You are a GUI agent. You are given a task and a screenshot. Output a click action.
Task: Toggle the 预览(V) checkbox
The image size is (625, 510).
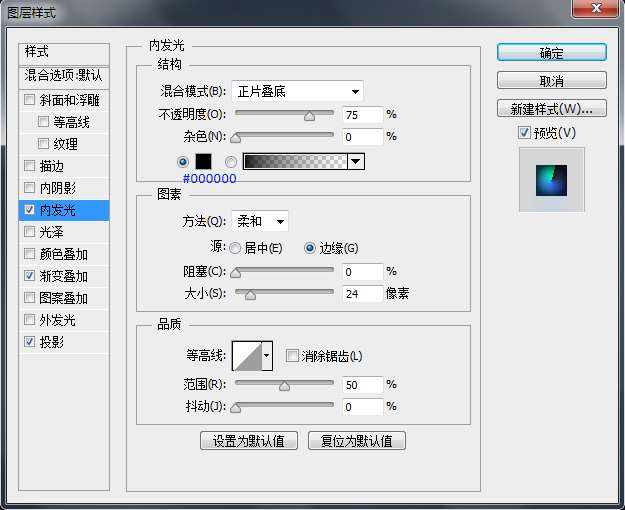[524, 132]
